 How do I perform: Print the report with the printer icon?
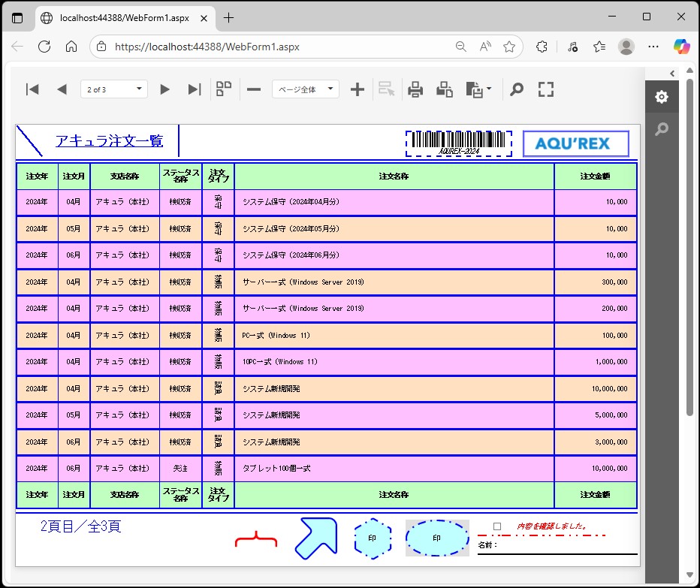click(415, 89)
